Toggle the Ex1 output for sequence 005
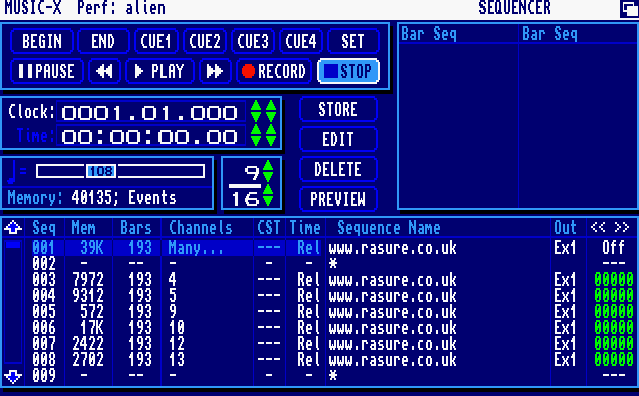 (x=565, y=312)
